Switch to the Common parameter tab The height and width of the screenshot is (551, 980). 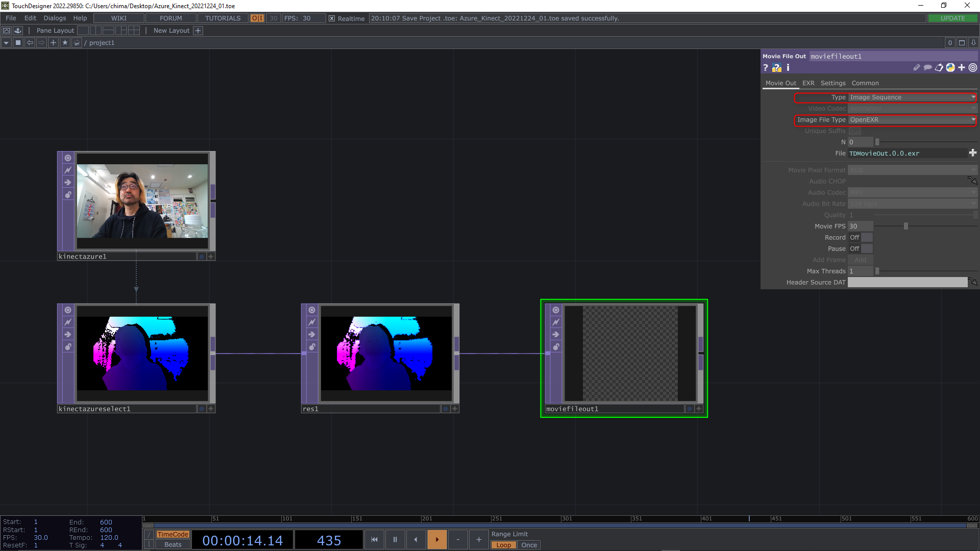click(x=865, y=83)
